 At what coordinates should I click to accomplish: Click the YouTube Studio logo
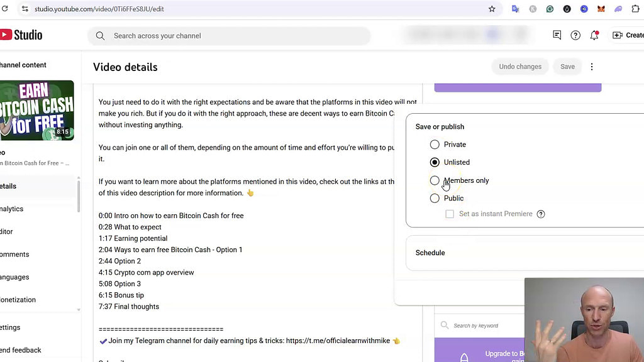21,35
